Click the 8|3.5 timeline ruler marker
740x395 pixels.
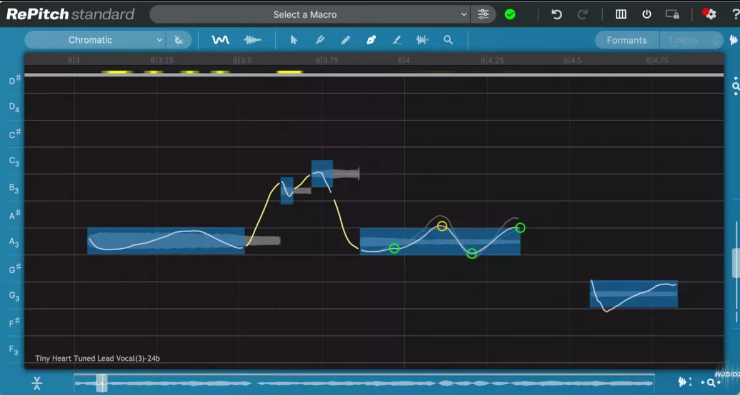(242, 60)
